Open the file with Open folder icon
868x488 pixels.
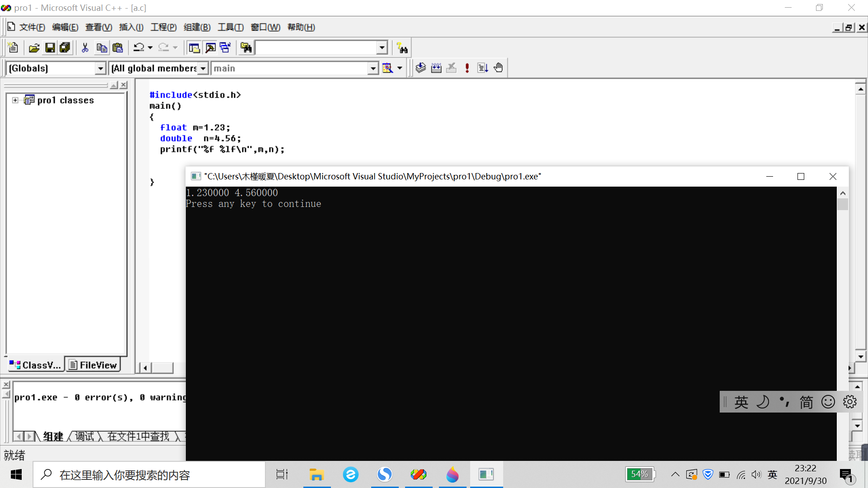(34, 48)
